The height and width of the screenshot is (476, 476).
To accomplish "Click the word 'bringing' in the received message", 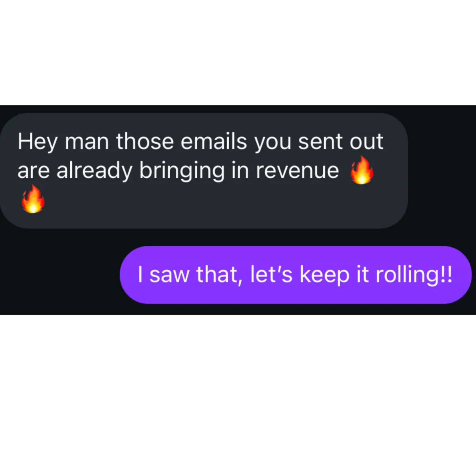I will [x=182, y=171].
